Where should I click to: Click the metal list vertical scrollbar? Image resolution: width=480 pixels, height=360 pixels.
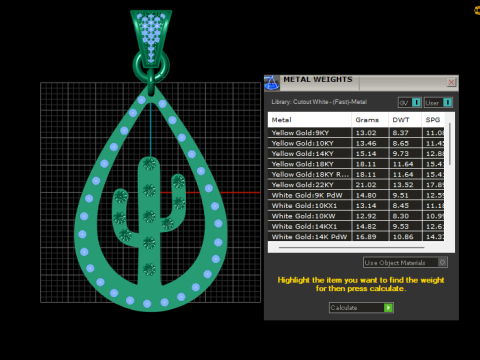pos(450,144)
